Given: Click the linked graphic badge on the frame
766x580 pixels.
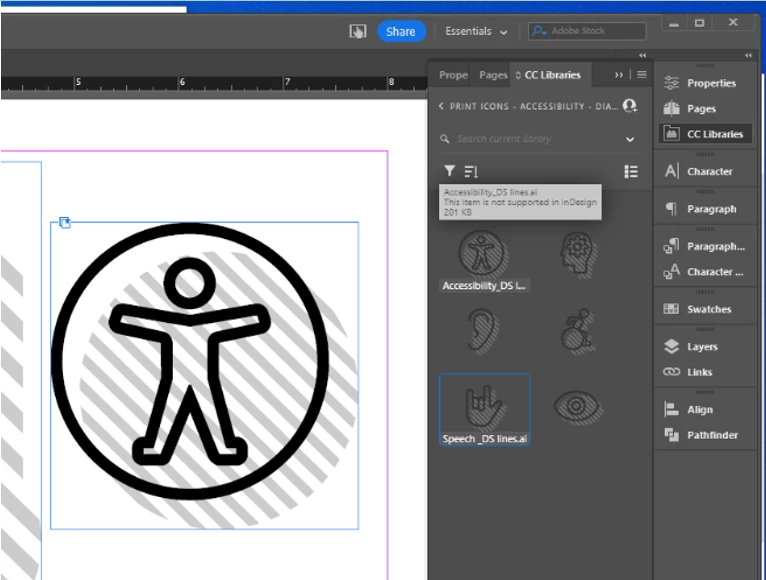Looking at the screenshot, I should coord(64,223).
